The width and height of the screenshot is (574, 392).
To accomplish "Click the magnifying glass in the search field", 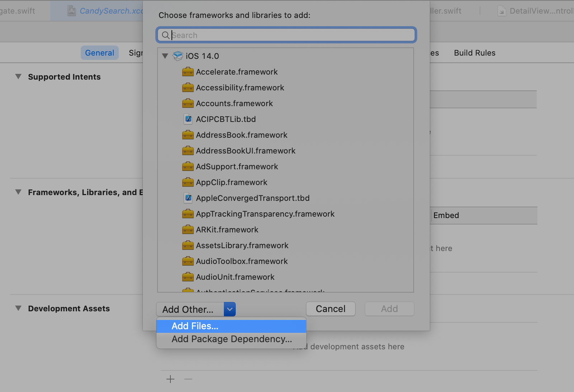I will click(x=166, y=35).
